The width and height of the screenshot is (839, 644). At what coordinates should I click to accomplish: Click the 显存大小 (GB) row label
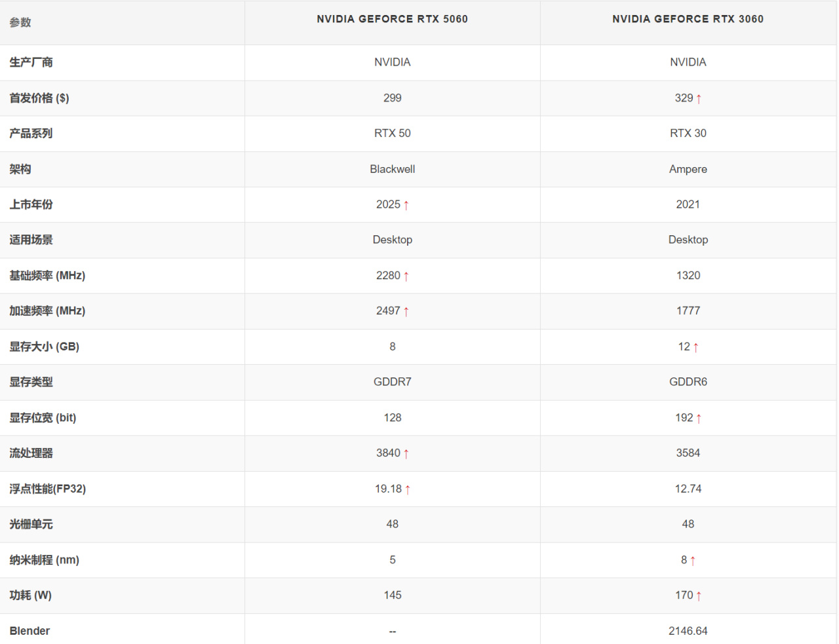(x=44, y=347)
